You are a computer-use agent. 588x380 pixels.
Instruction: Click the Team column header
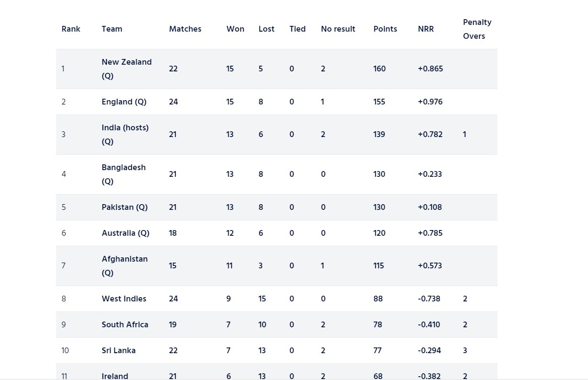click(112, 29)
